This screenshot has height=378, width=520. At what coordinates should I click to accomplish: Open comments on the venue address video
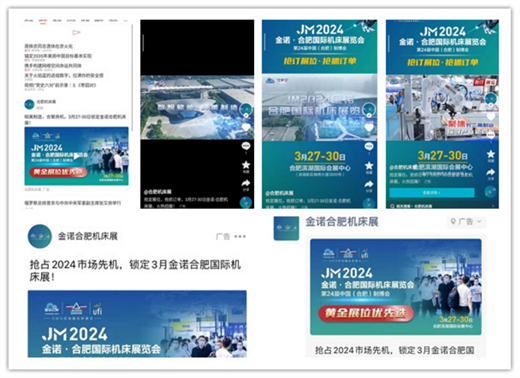369,147
